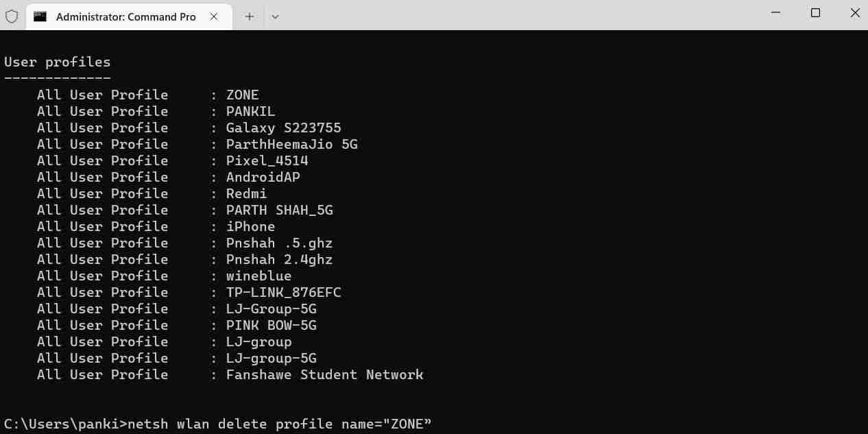Click the TP-LINK_876EFC profile entry
This screenshot has width=868, height=434.
tap(283, 292)
